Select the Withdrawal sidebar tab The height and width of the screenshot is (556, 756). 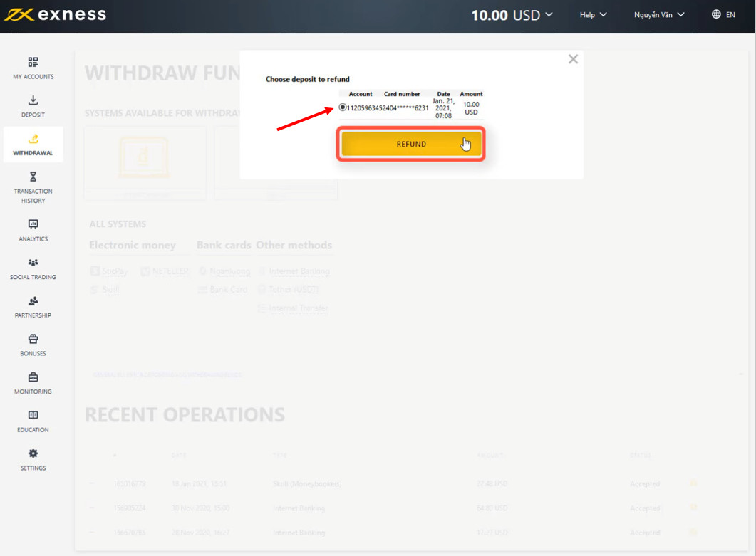pos(33,145)
